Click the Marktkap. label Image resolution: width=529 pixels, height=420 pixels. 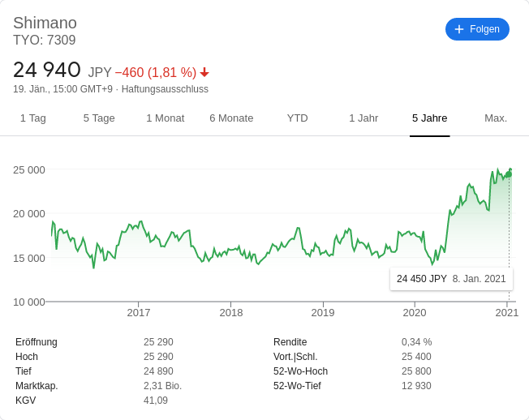pyautogui.click(x=37, y=386)
